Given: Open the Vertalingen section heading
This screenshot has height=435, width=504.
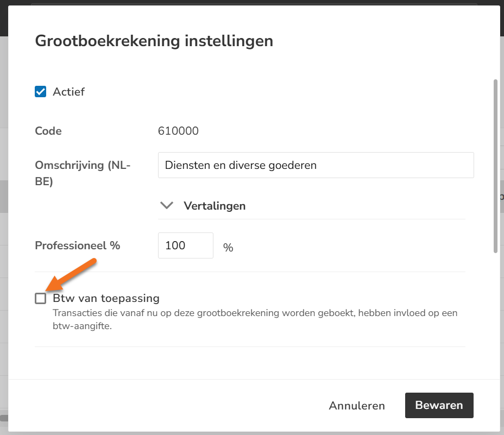Looking at the screenshot, I should pyautogui.click(x=215, y=206).
